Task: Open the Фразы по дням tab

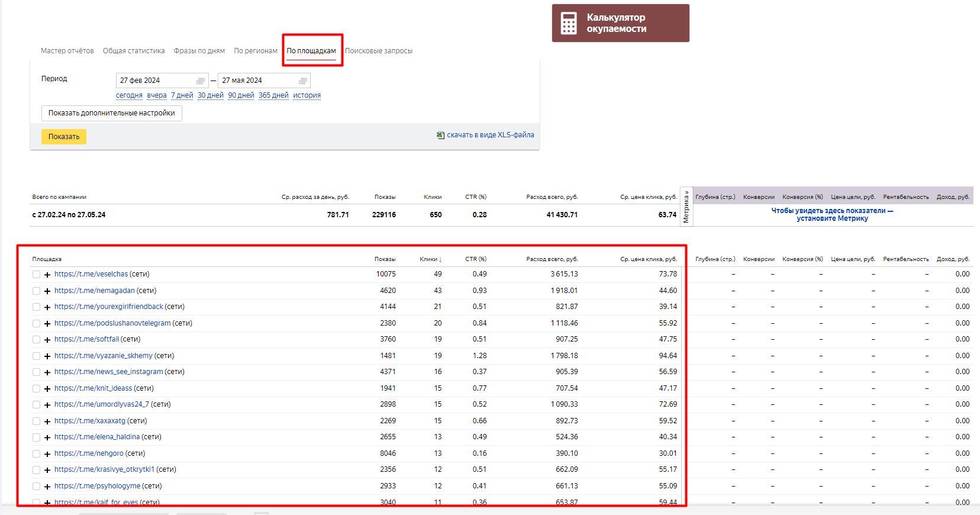Action: (199, 51)
